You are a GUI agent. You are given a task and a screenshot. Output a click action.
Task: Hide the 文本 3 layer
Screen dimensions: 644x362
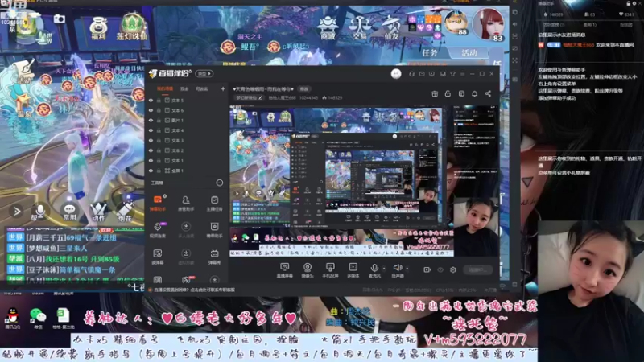pyautogui.click(x=151, y=140)
